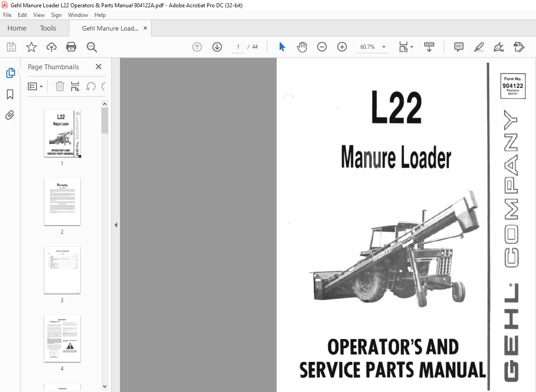Rotate page counterclockwise icon
The width and height of the screenshot is (536, 392).
coord(91,87)
